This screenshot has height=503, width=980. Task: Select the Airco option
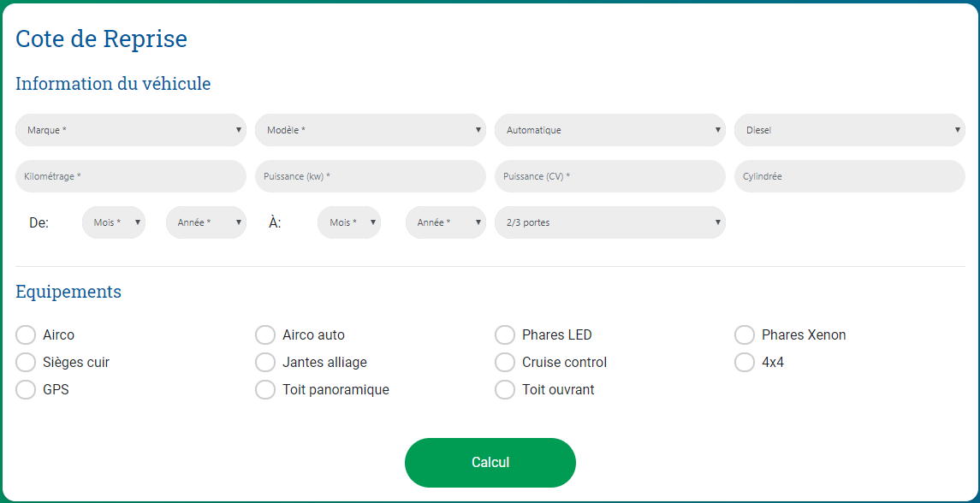click(26, 335)
